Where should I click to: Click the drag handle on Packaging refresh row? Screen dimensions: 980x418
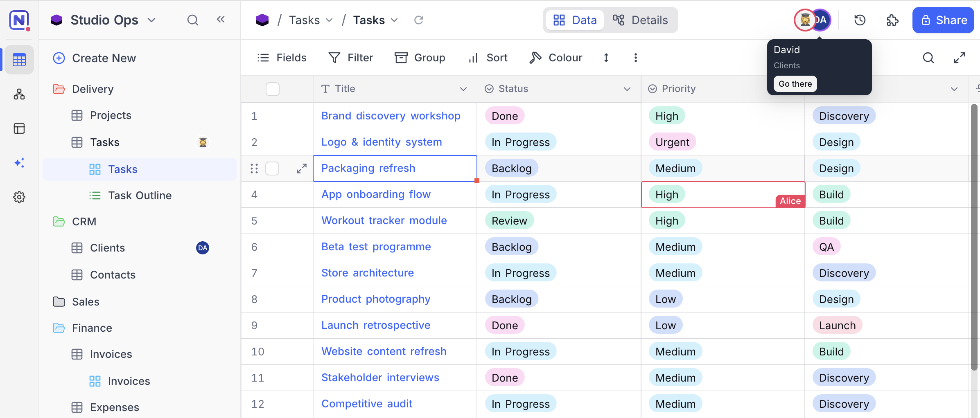pos(254,169)
